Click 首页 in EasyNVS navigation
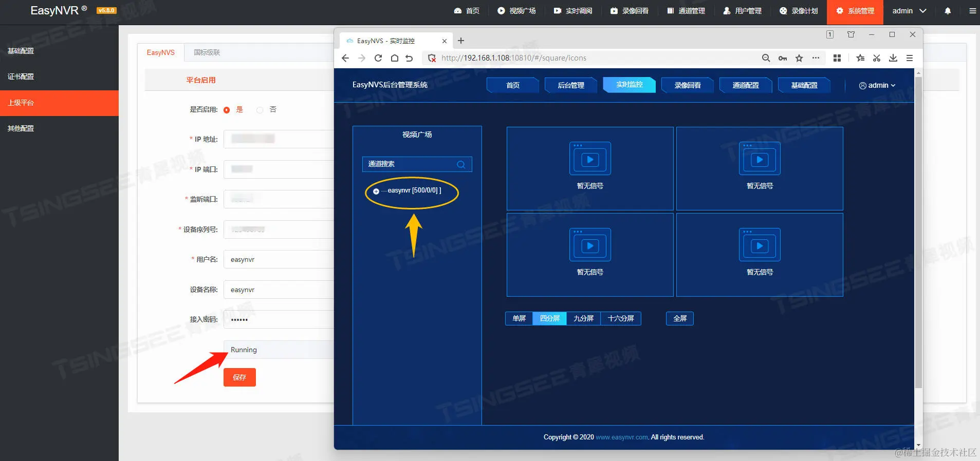 pos(513,85)
